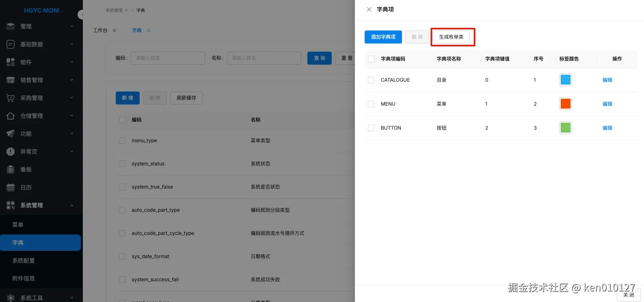
Task: Focus the 名称 search input field
Action: [x=264, y=58]
